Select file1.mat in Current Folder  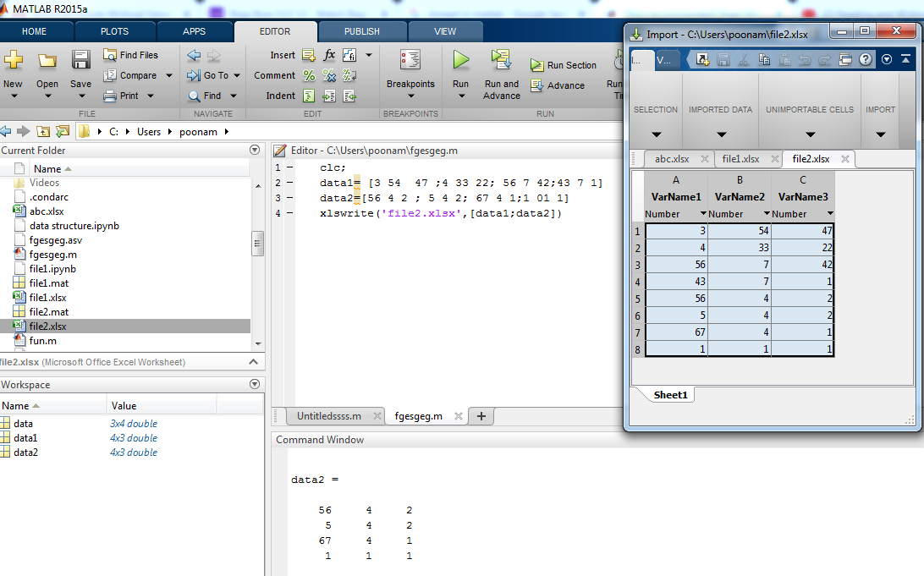[48, 283]
